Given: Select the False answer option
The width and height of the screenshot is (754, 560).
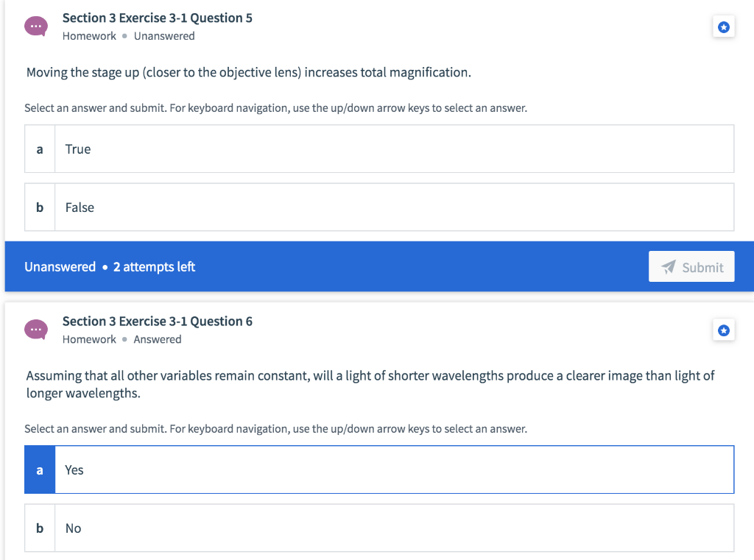Looking at the screenshot, I should pyautogui.click(x=394, y=208).
